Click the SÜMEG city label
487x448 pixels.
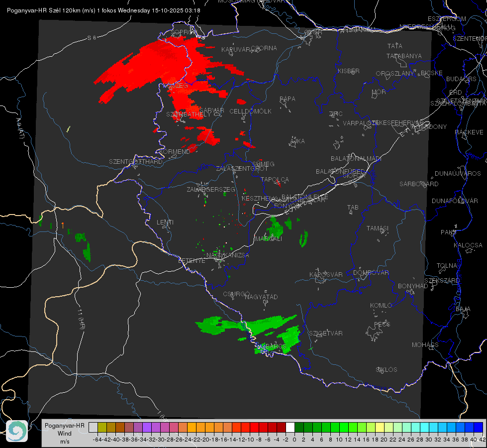click(x=263, y=164)
